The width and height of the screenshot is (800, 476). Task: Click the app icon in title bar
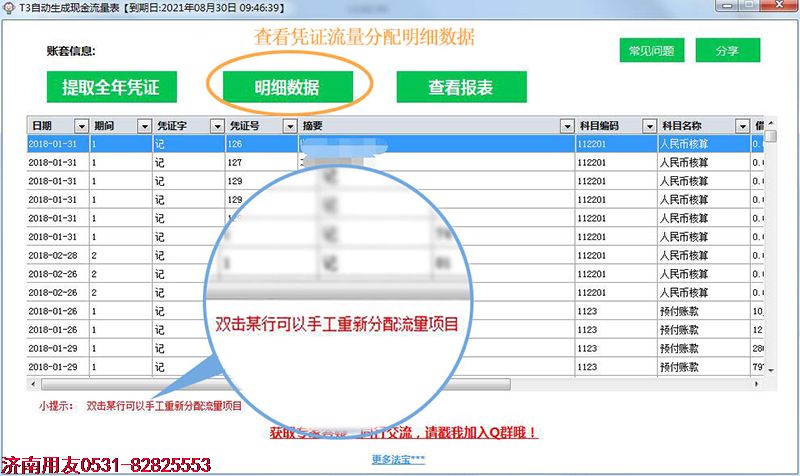tap(9, 9)
